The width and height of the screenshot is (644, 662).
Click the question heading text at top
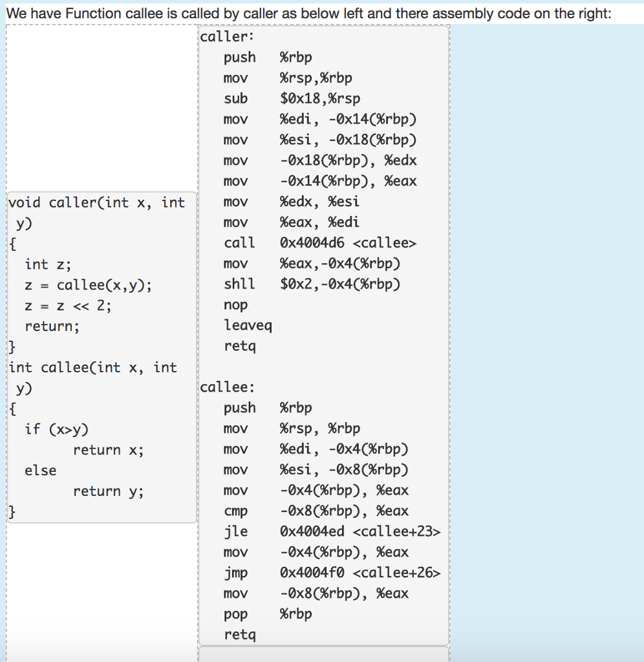308,14
